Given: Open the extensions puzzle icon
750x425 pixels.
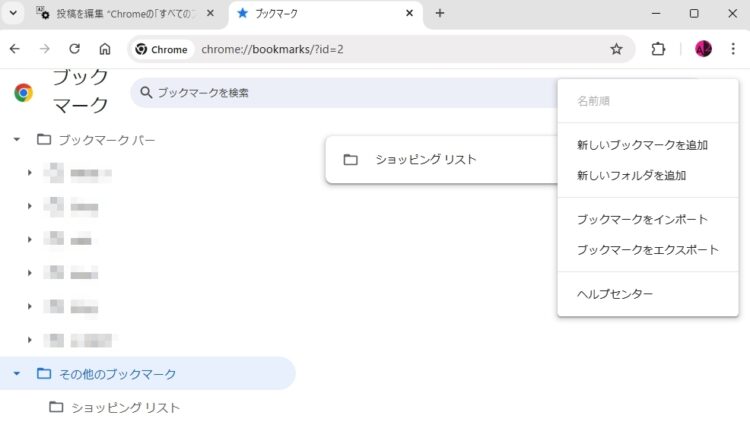Looking at the screenshot, I should pyautogui.click(x=658, y=49).
